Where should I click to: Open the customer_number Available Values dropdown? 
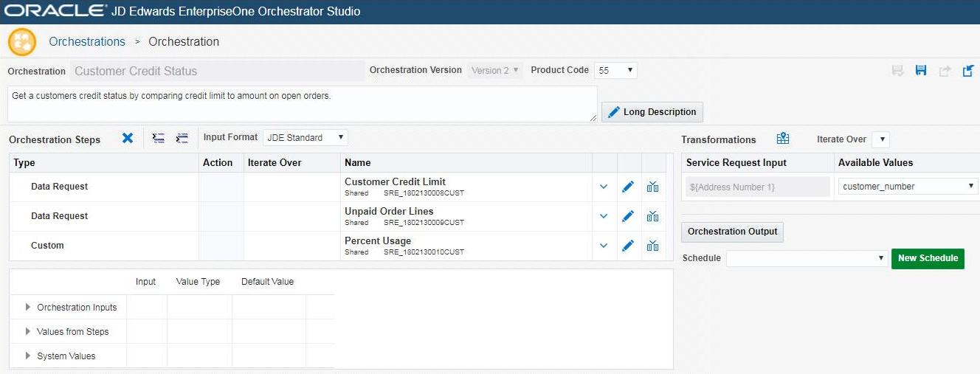pyautogui.click(x=908, y=187)
